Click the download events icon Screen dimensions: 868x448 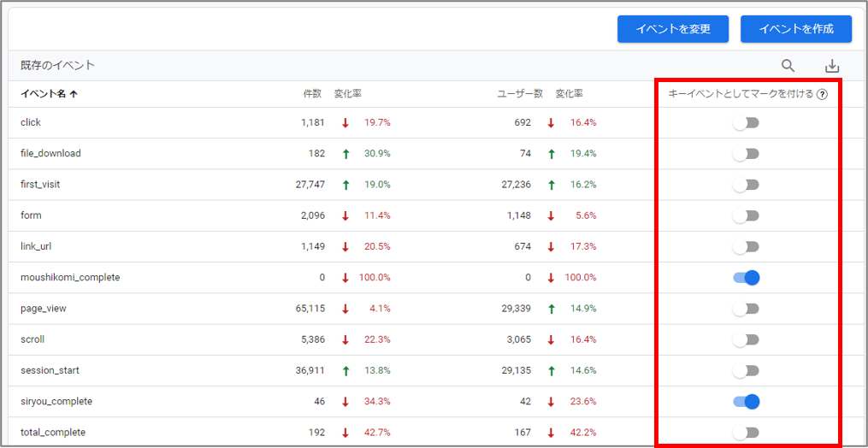(832, 66)
